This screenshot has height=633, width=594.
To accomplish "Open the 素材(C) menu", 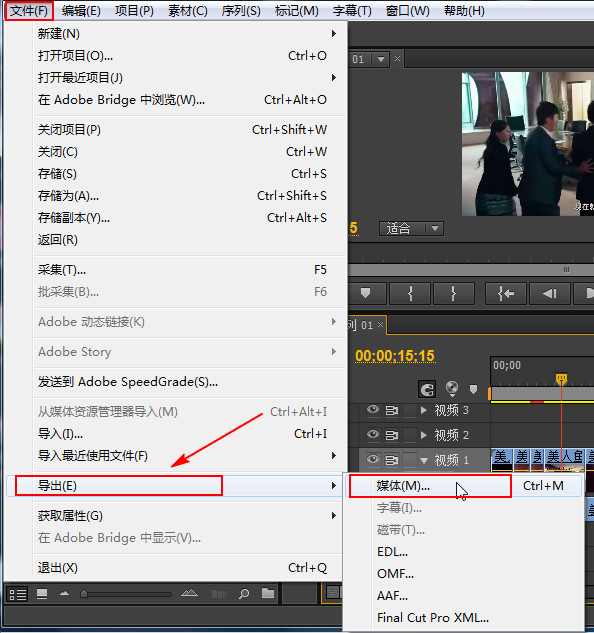I will [188, 10].
